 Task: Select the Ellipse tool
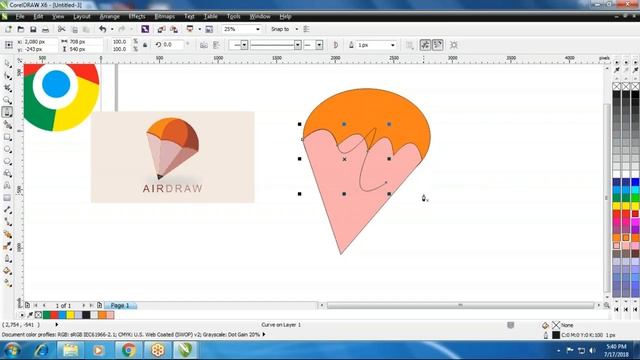[x=7, y=149]
